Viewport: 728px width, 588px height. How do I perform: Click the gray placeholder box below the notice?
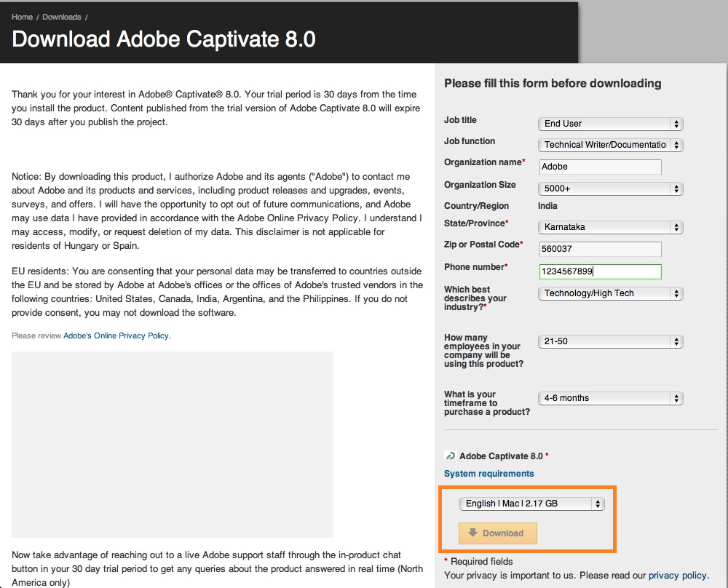click(172, 444)
